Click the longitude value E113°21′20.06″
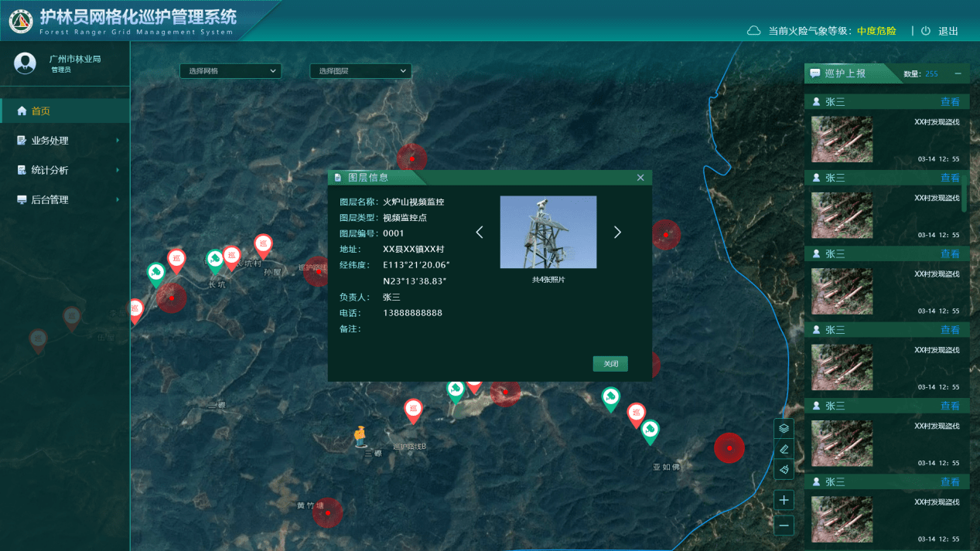The image size is (980, 551). tap(416, 265)
